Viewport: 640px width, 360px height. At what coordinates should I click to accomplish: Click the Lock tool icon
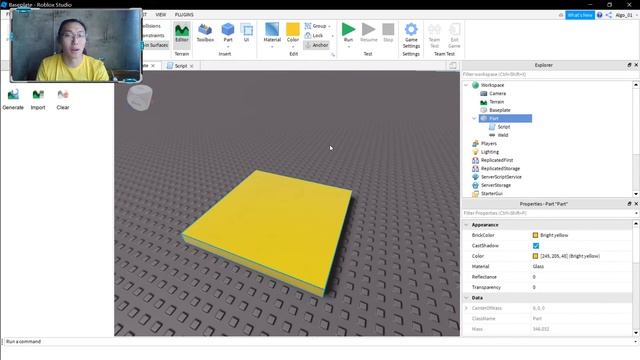click(x=308, y=36)
